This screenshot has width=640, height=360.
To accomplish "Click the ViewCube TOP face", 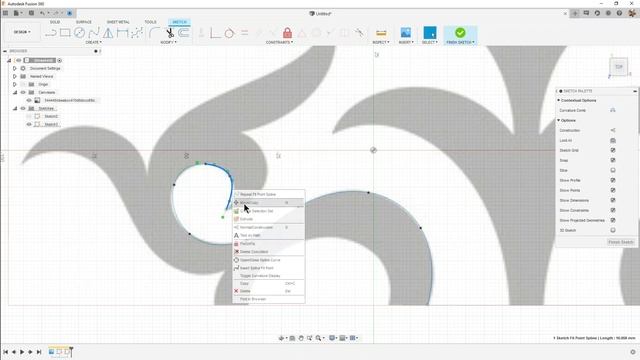I will click(619, 67).
